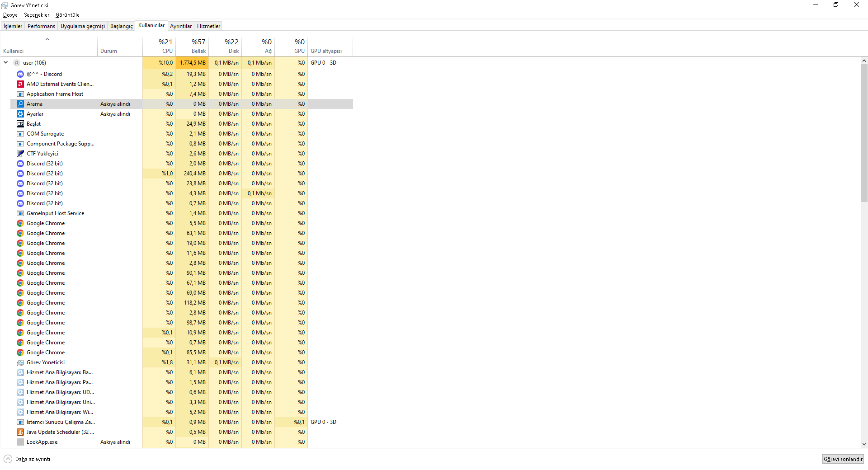Image resolution: width=868 pixels, height=470 pixels.
Task: Click the 'Görevi sonlandır' button
Action: pos(843,459)
